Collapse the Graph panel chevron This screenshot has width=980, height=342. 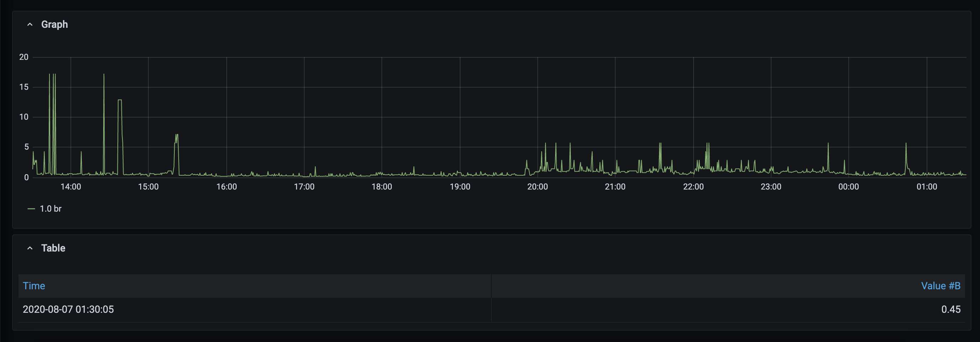[30, 24]
